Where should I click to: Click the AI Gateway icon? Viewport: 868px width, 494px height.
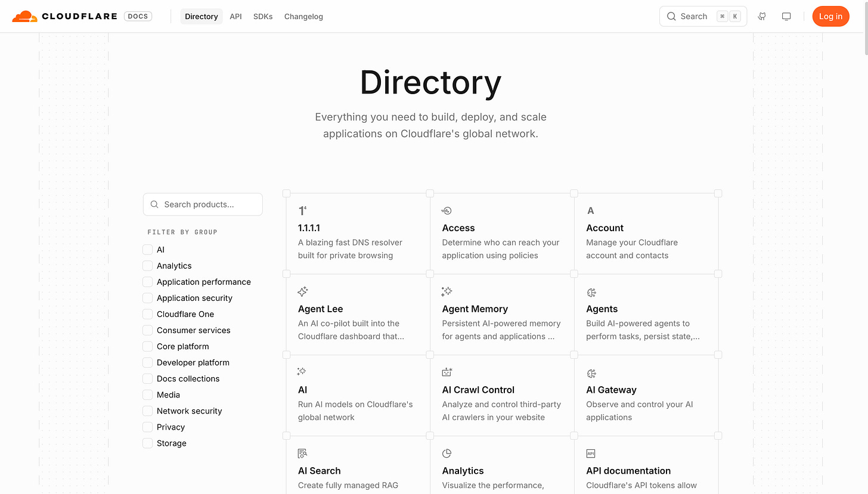pos(591,373)
